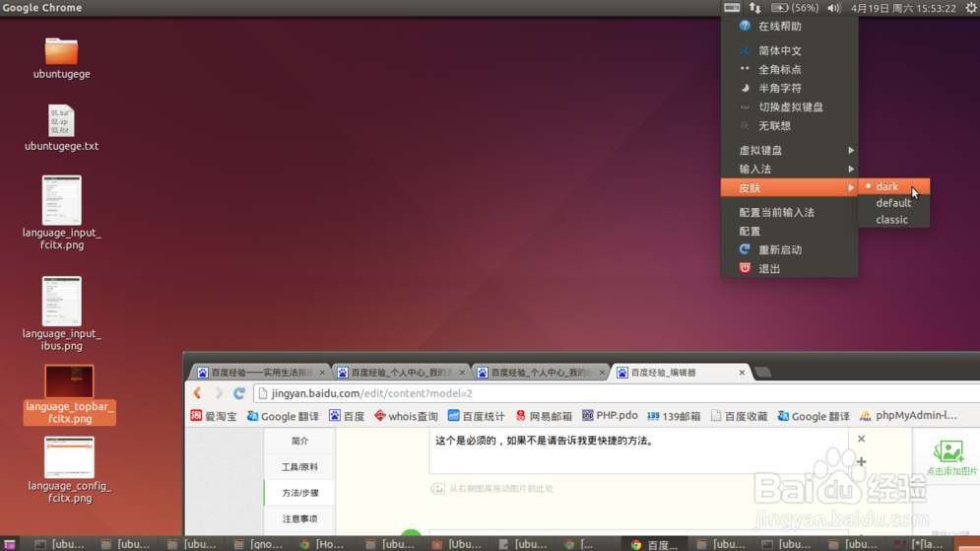Select the dark skin option
Screen dimensions: 980x551
(x=893, y=186)
